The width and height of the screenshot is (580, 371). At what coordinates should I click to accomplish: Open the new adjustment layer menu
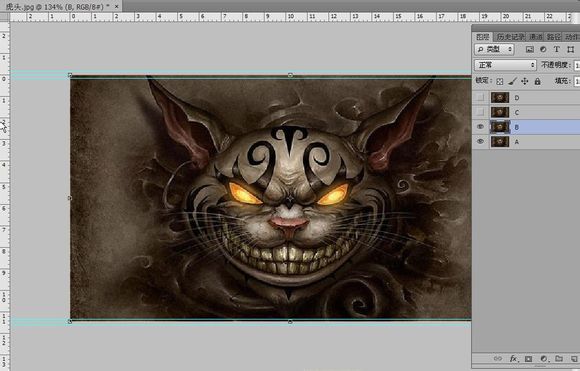click(x=543, y=358)
